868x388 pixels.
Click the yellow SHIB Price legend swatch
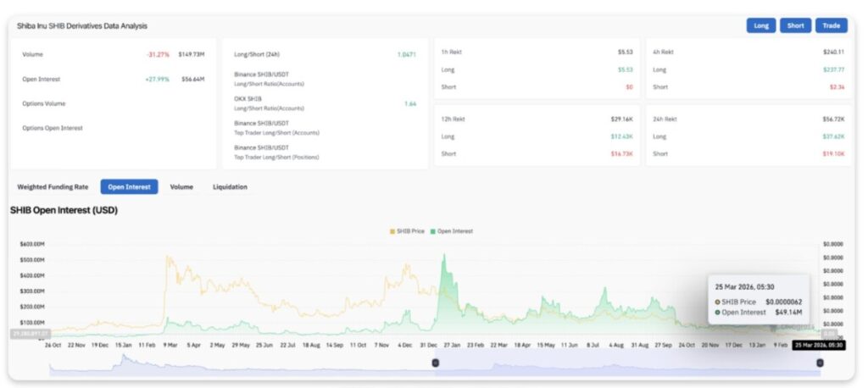click(392, 230)
